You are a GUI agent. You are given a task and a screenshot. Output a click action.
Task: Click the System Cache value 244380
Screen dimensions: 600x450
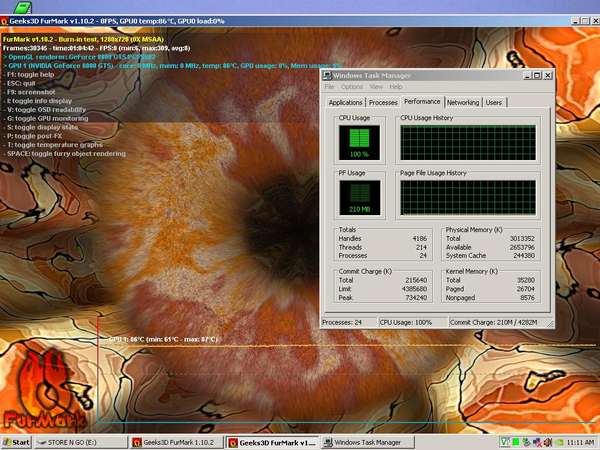point(523,256)
